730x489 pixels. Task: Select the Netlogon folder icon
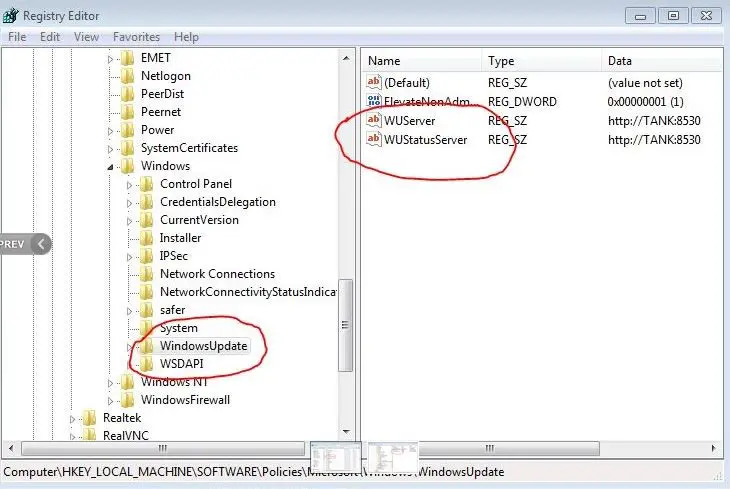tap(128, 76)
